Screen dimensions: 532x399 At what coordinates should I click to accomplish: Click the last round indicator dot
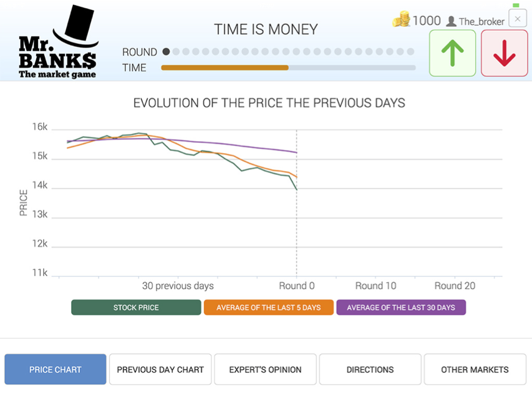410,52
